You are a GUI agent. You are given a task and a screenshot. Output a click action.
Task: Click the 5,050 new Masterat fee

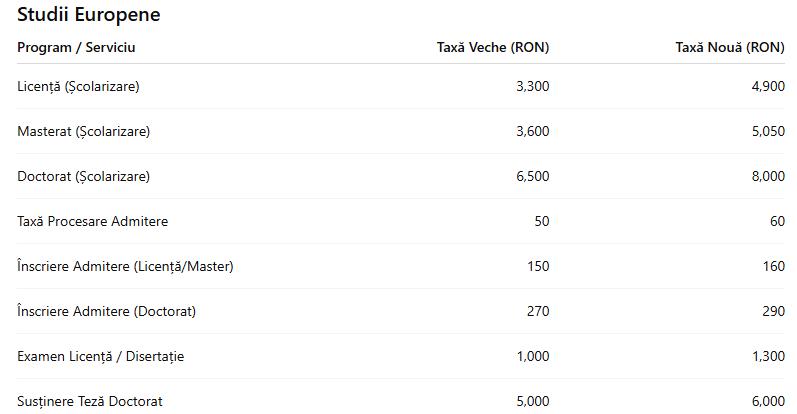pyautogui.click(x=767, y=131)
